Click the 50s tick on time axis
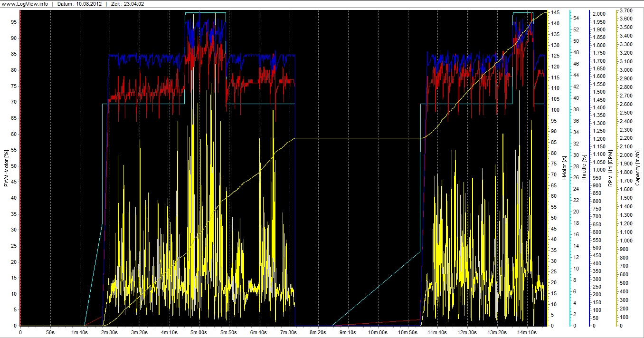 coord(50,332)
